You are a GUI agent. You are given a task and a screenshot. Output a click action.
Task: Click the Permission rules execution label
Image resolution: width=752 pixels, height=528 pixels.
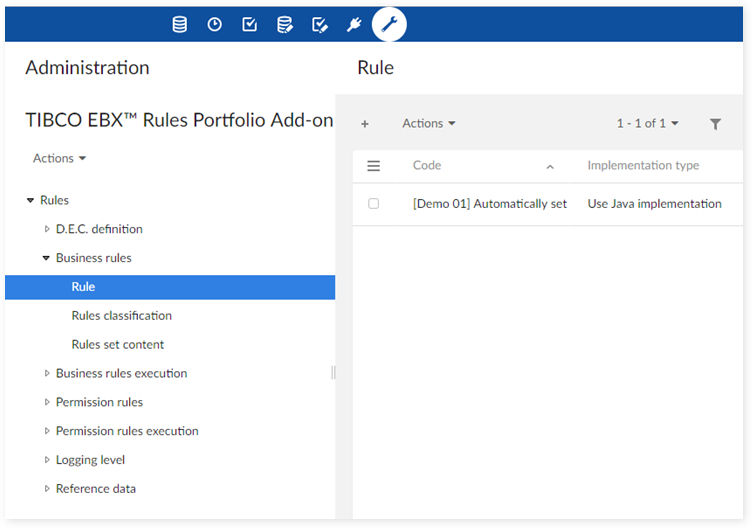pos(127,431)
